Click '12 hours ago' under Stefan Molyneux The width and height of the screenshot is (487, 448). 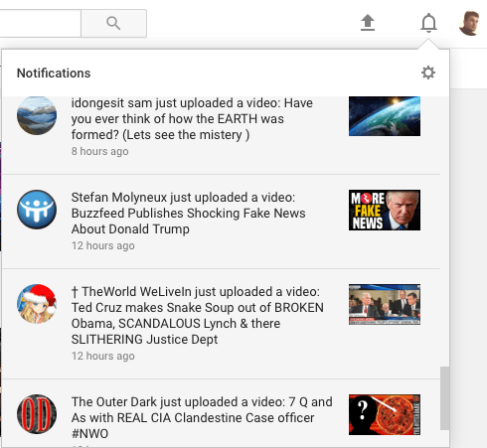(103, 245)
